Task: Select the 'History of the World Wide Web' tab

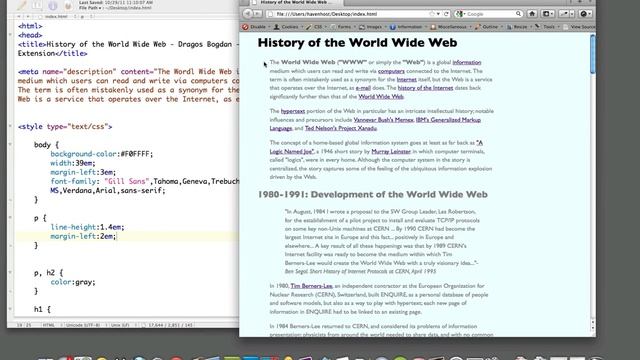Action: (x=296, y=2)
